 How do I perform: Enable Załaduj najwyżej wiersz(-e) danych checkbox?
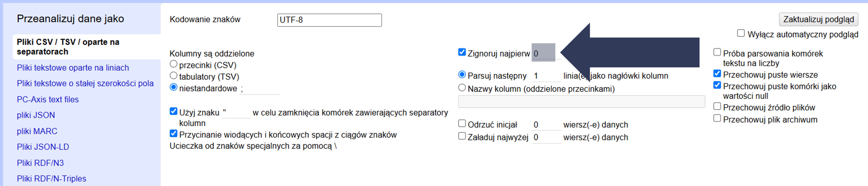coord(462,136)
